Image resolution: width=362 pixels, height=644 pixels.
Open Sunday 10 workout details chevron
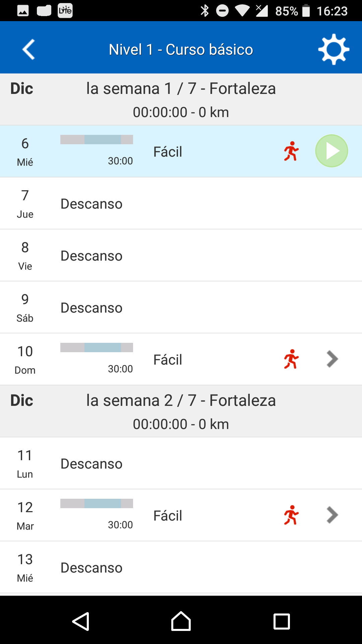tap(332, 359)
